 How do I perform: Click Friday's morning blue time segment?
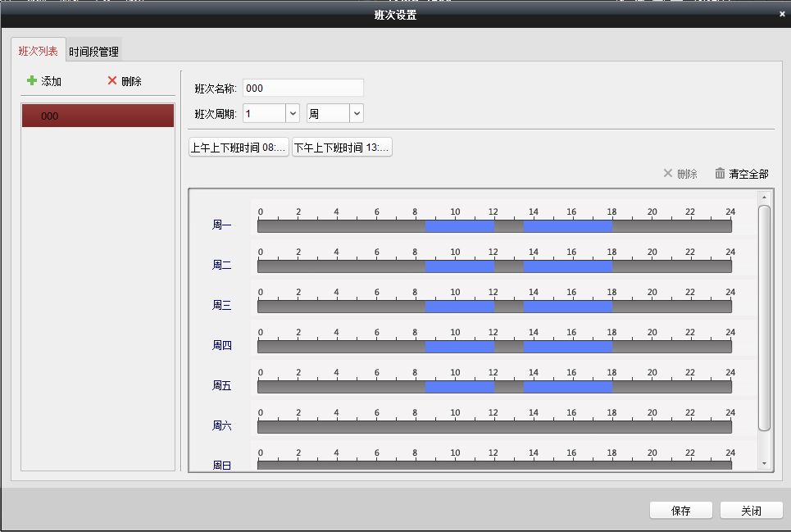pos(459,387)
